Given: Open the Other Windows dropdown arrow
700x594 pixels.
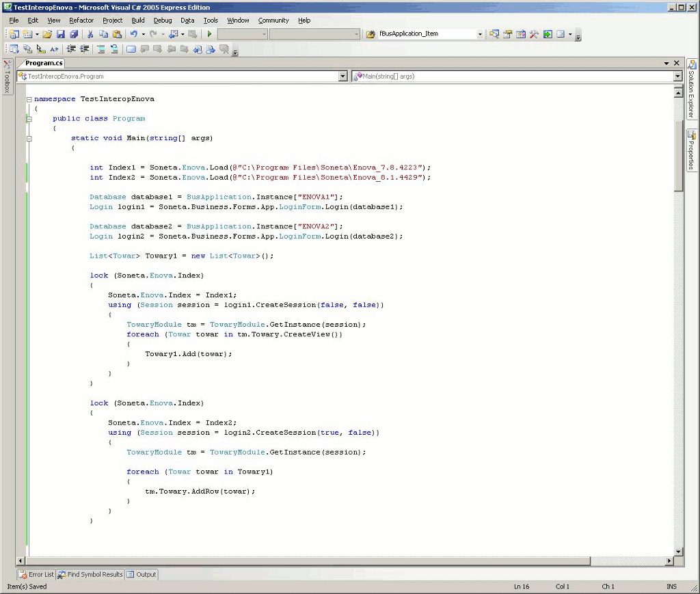Looking at the screenshot, I should click(570, 34).
